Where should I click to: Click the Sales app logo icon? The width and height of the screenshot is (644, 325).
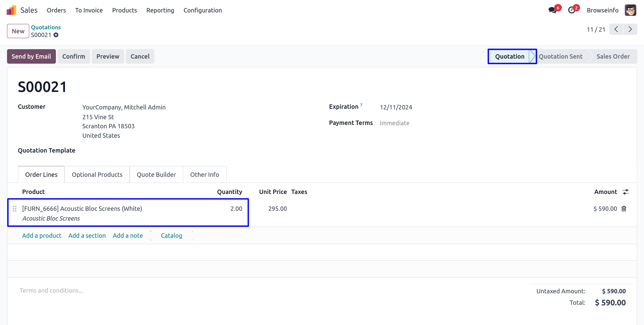[x=11, y=10]
